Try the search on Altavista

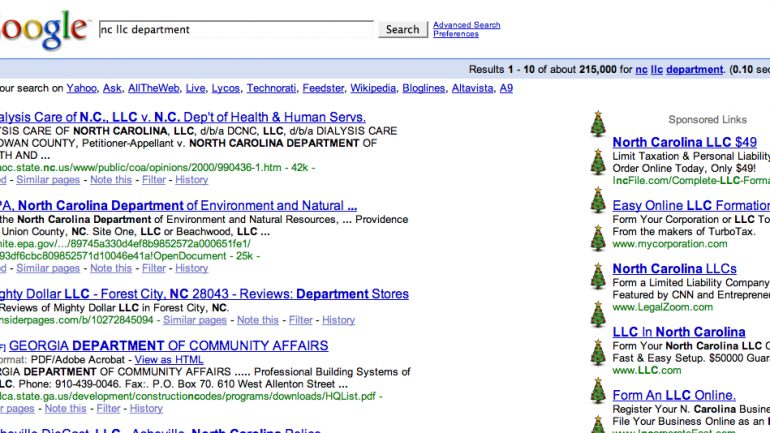(x=472, y=88)
